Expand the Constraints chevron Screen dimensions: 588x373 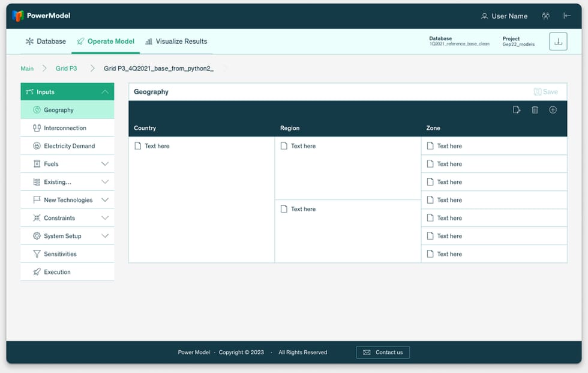tap(105, 218)
